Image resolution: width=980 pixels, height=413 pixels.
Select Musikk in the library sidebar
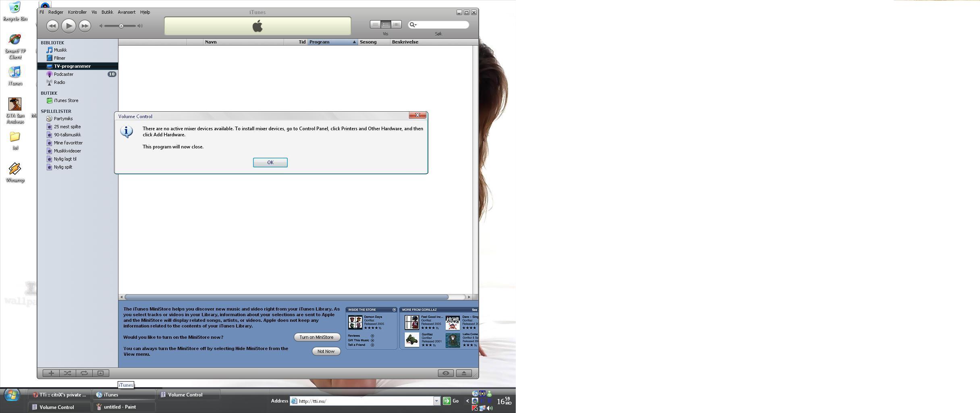click(78, 50)
